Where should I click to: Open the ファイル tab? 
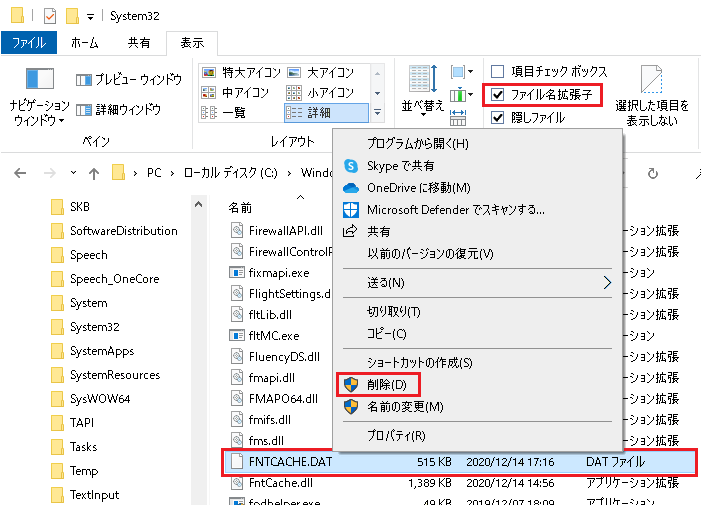[29, 43]
